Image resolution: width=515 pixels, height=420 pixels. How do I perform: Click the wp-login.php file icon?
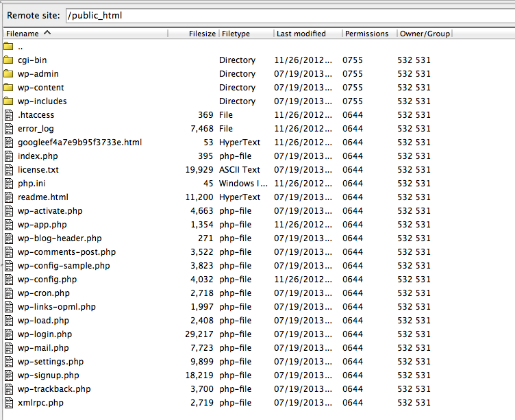(9, 334)
